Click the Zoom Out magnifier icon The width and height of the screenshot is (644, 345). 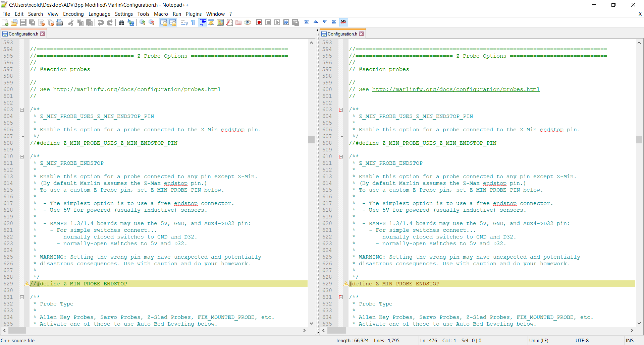tap(152, 22)
